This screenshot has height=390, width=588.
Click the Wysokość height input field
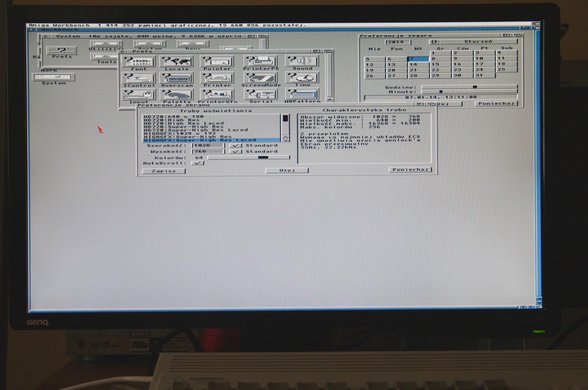pos(208,151)
